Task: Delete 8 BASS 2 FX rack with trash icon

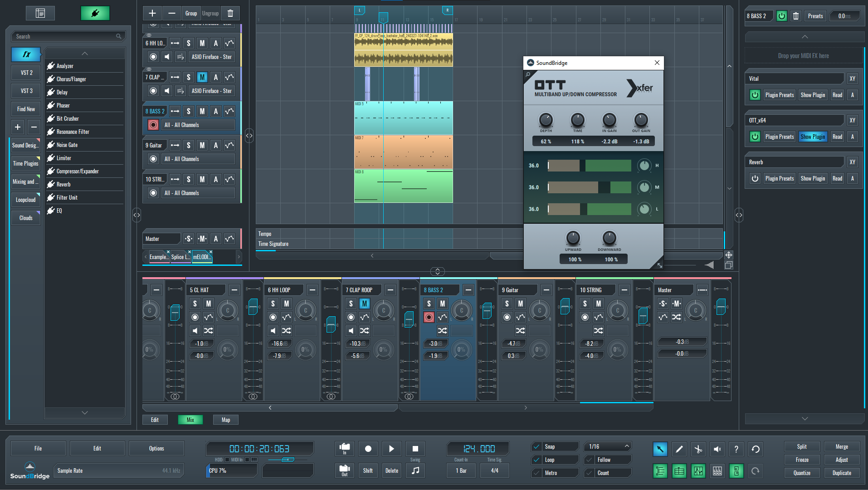Action: click(x=796, y=16)
